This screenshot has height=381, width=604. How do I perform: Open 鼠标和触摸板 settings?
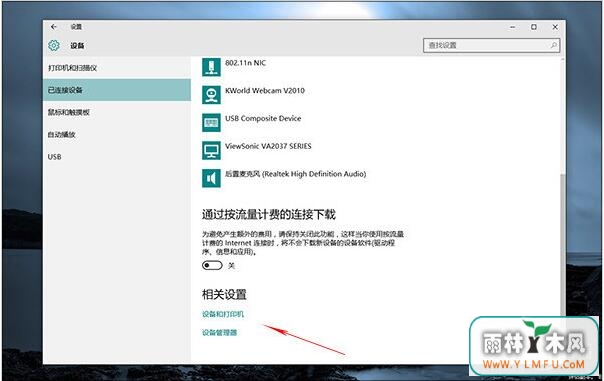point(117,112)
